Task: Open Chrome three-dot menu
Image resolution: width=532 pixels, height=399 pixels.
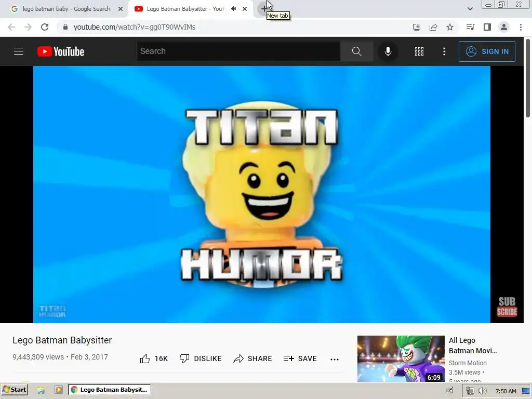Action: point(521,27)
